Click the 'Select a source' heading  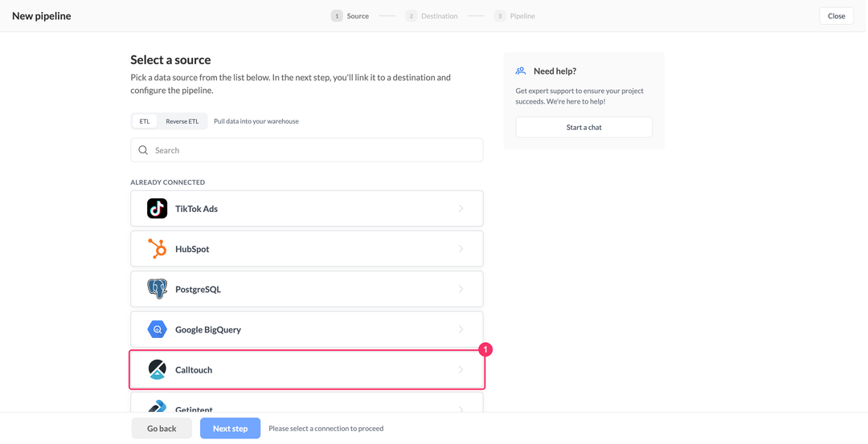coord(170,59)
